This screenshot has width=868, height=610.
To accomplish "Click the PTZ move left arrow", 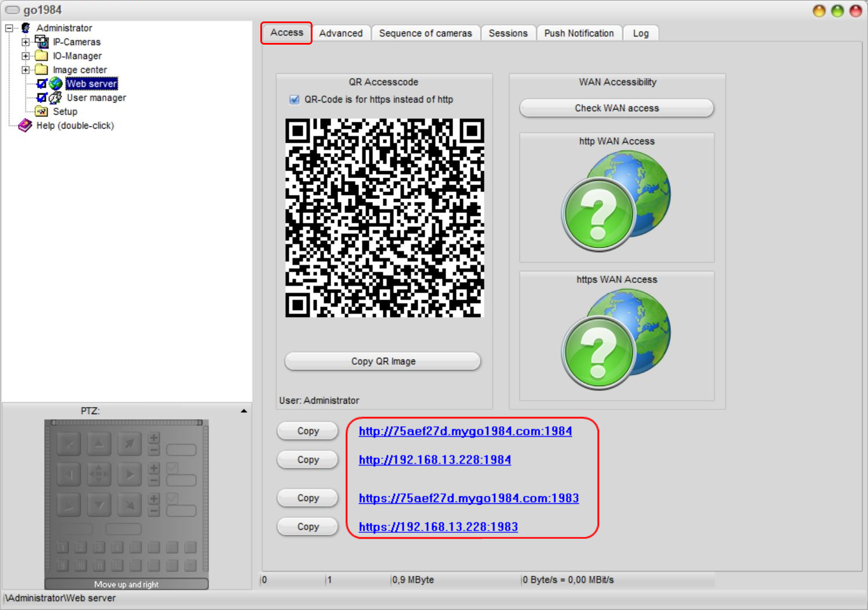I will pyautogui.click(x=69, y=474).
